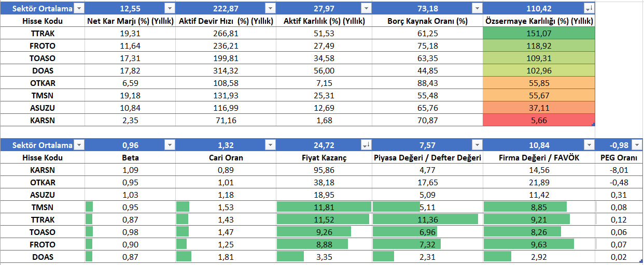This screenshot has height=265, width=644.
Task: Click the DOAS cell in the top table
Action: (x=43, y=70)
